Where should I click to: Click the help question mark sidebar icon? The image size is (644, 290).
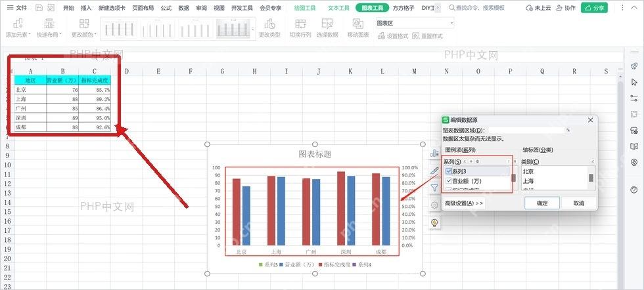[x=633, y=190]
